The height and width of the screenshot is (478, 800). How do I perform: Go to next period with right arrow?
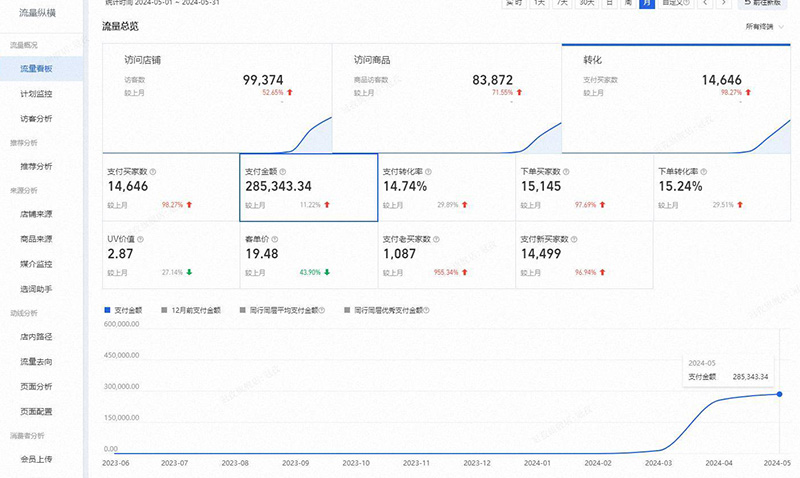click(723, 3)
